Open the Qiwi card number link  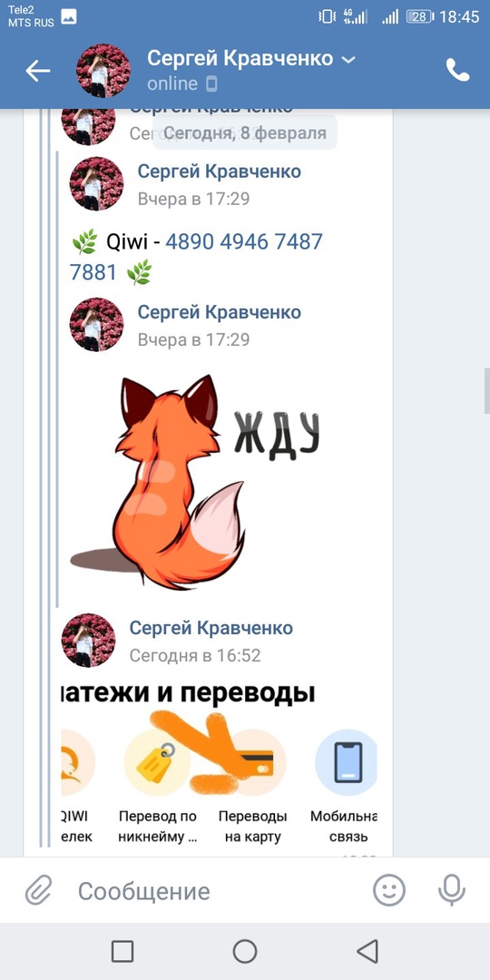click(x=196, y=257)
